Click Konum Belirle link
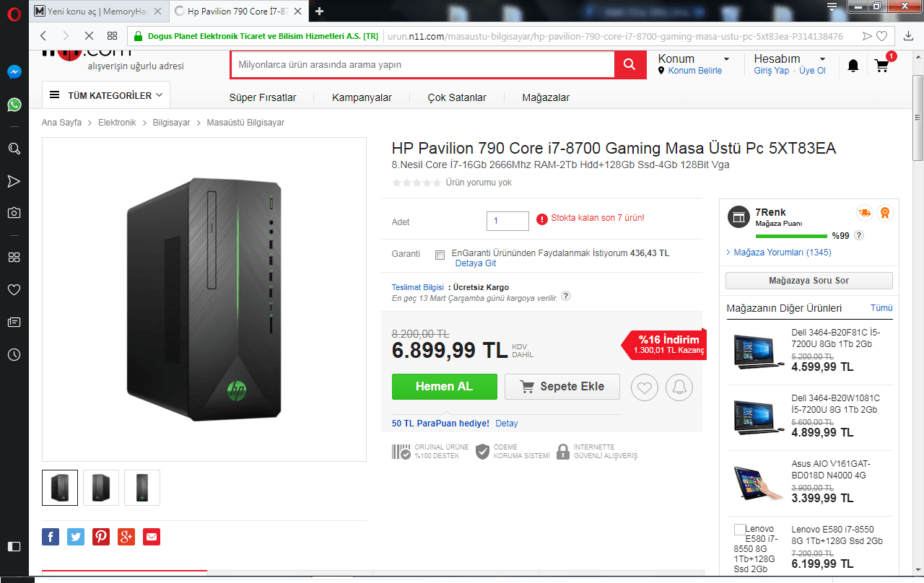 click(x=694, y=71)
